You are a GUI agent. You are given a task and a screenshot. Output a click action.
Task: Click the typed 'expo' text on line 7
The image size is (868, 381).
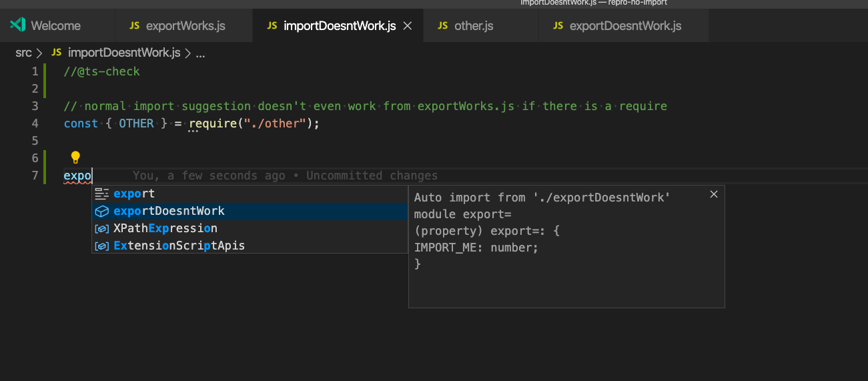tap(77, 176)
